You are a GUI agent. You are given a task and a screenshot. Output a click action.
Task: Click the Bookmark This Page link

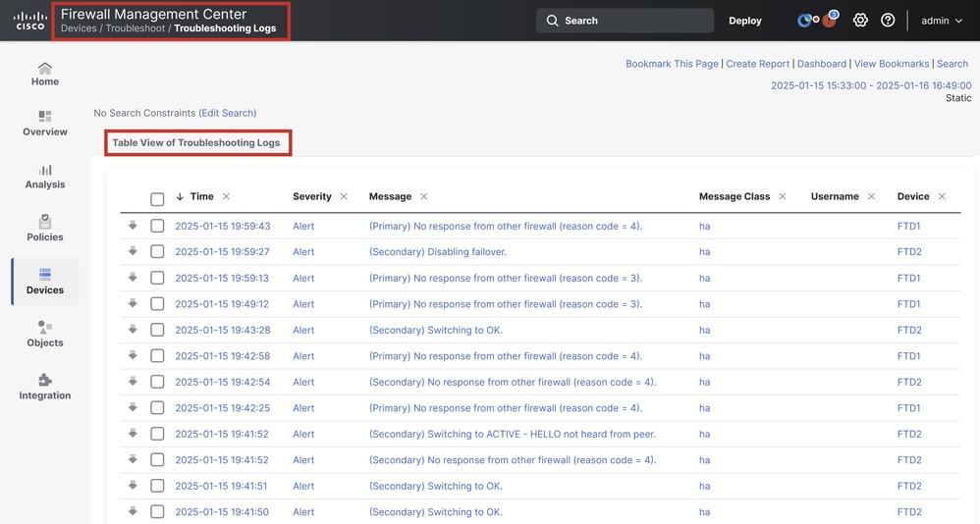(672, 64)
